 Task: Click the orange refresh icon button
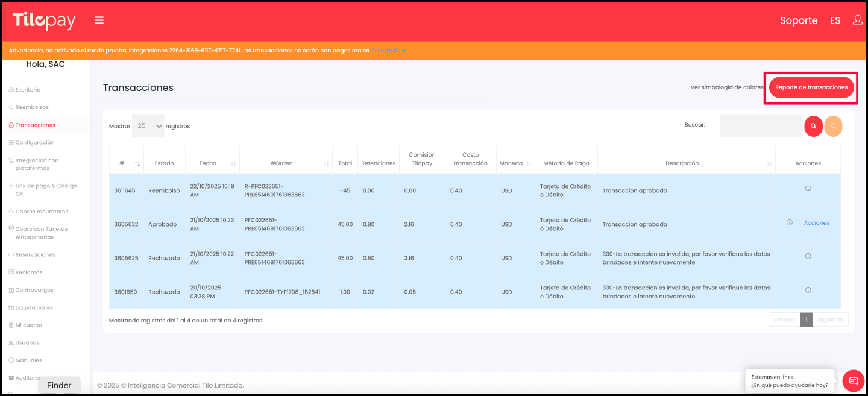(833, 126)
